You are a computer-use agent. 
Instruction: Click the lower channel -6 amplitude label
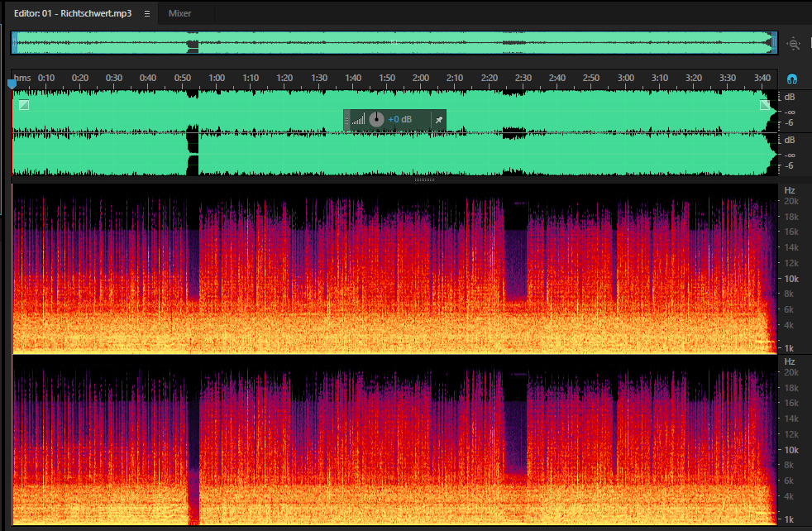click(x=789, y=165)
